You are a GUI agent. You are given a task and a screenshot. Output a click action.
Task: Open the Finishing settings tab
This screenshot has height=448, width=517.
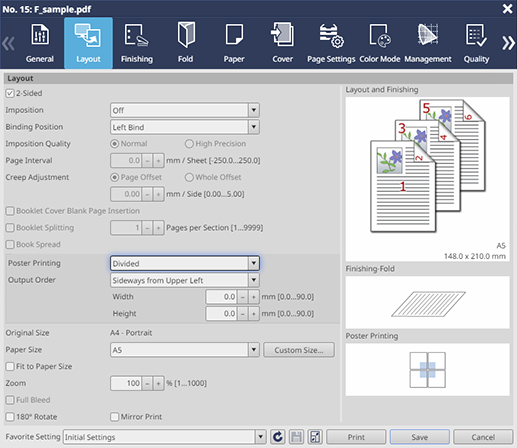coord(137,43)
